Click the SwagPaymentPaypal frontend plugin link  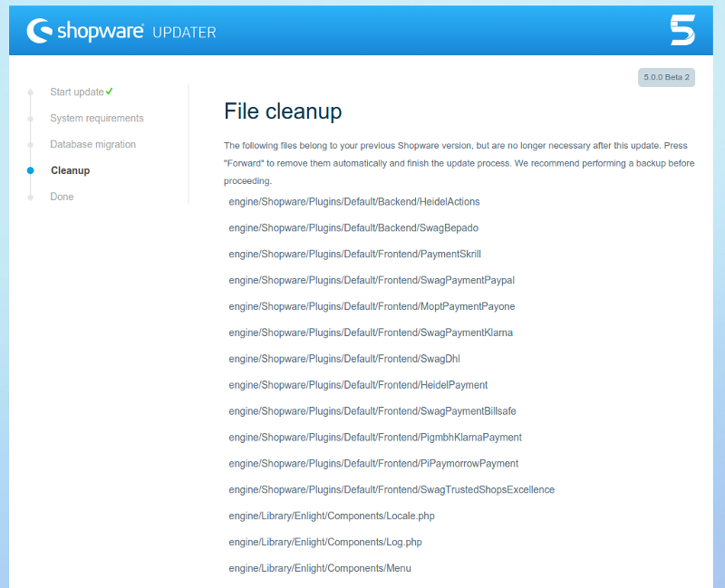(372, 280)
